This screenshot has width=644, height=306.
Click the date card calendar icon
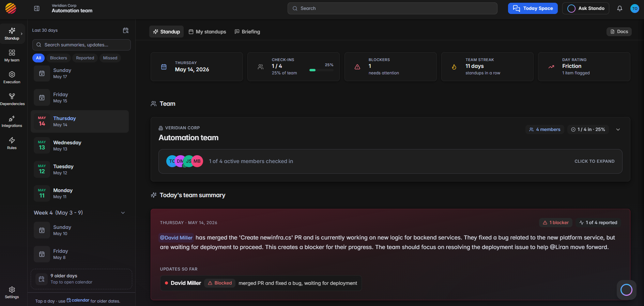pos(164,67)
